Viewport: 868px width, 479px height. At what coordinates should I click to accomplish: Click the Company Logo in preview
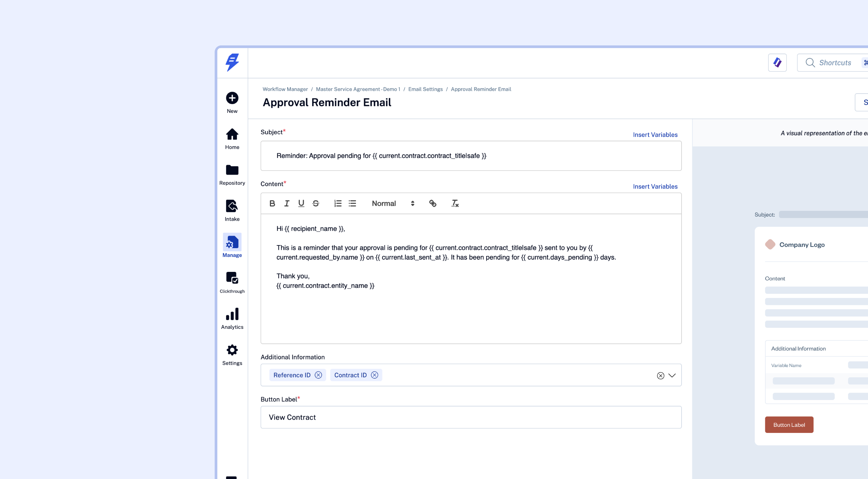click(x=795, y=244)
